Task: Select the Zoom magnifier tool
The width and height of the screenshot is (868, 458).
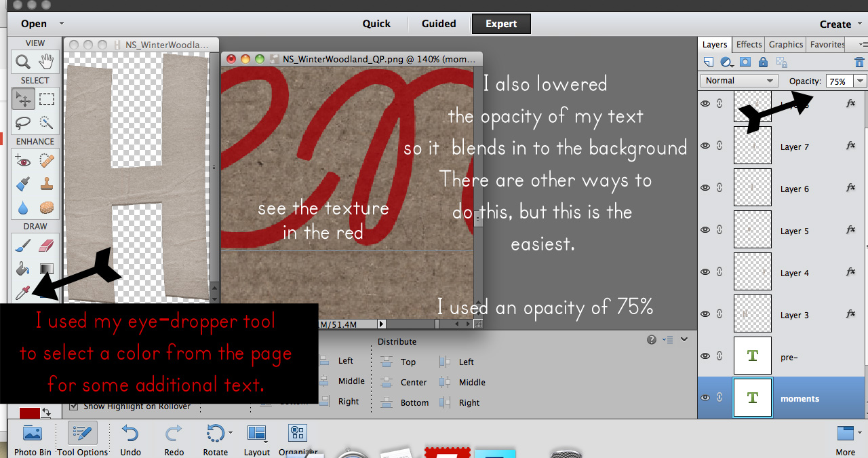Action: (23, 62)
